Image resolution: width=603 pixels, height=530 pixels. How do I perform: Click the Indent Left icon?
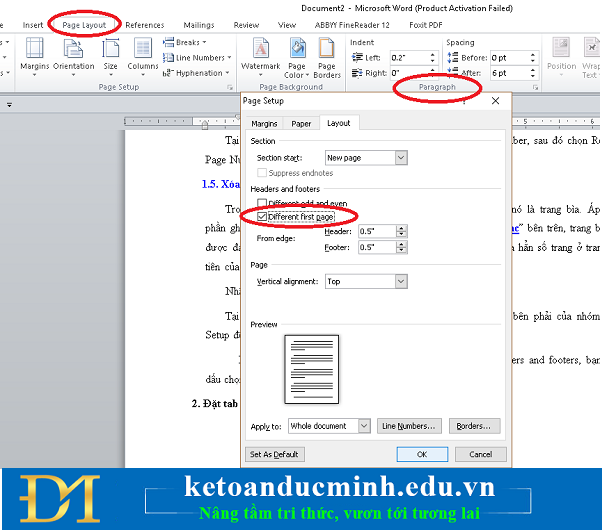(x=357, y=58)
